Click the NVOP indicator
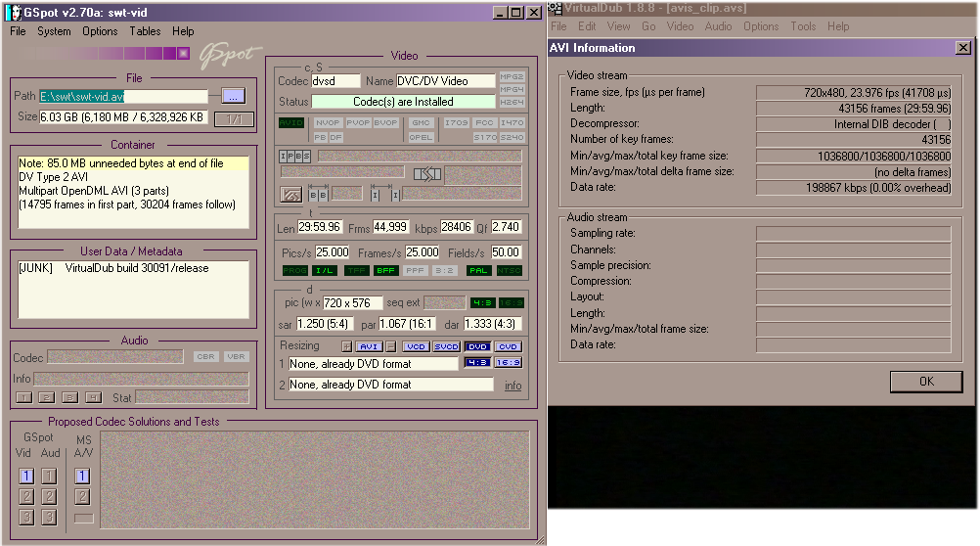The image size is (980, 546). coord(328,122)
